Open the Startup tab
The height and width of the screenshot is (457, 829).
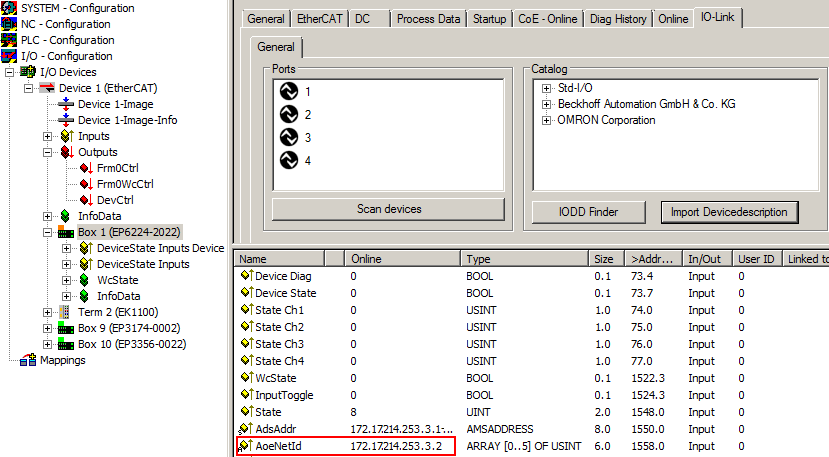pos(489,19)
